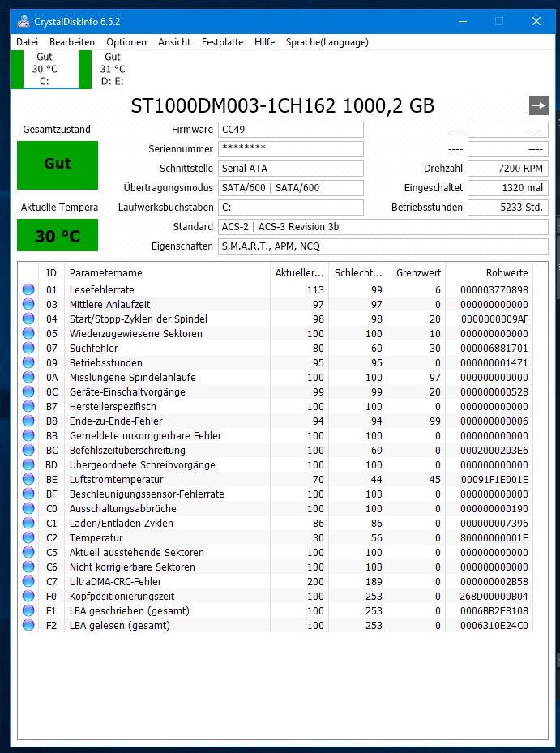This screenshot has width=560, height=753.
Task: Click the status orb for Gemeldete unkorrigierbare Fehler
Action: tap(28, 435)
